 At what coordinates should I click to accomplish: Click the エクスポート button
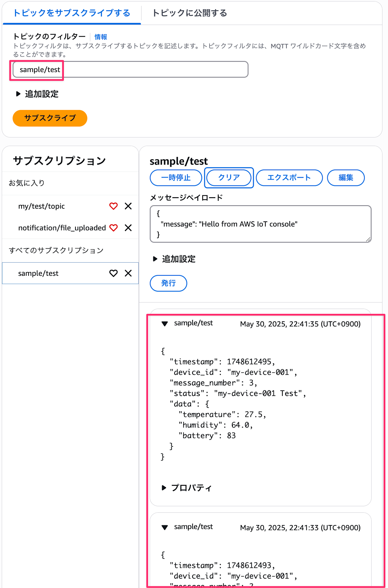point(289,178)
